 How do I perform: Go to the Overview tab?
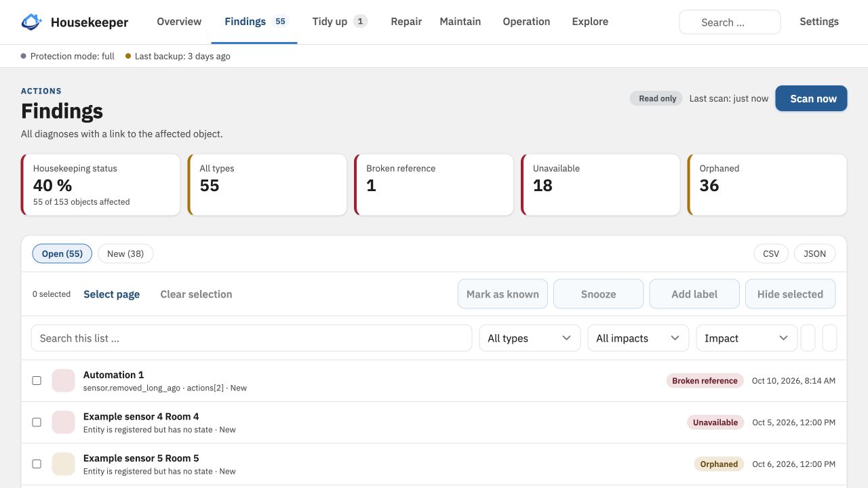click(179, 22)
